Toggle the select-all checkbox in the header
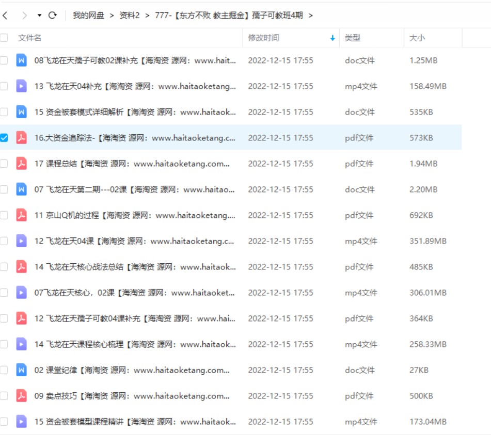 click(4, 38)
